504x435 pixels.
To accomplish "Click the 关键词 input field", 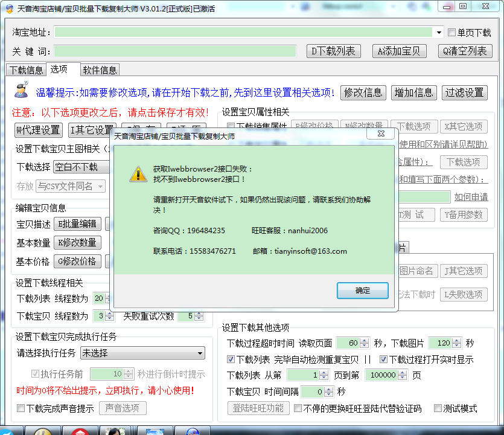I will [x=175, y=51].
